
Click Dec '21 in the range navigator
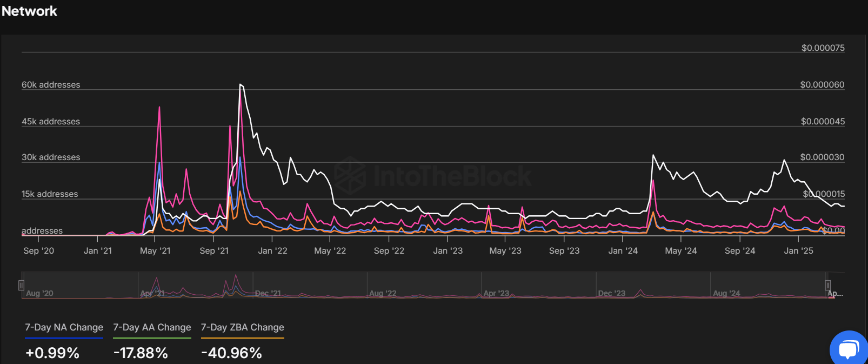[x=268, y=293]
